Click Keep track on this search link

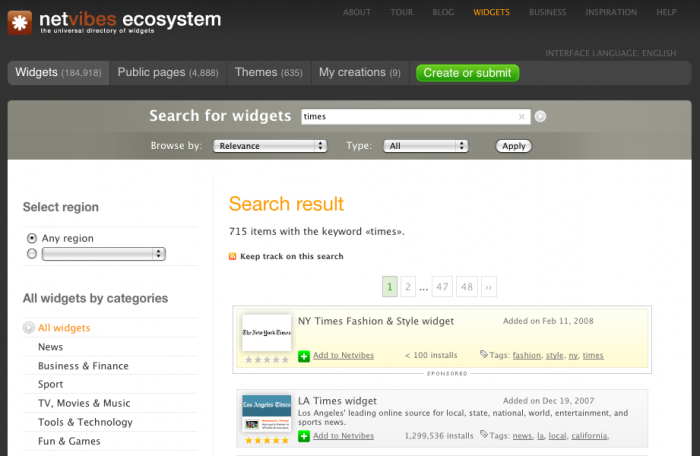(292, 256)
